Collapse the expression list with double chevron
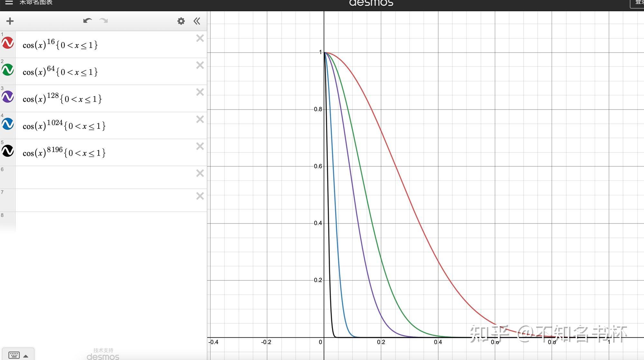644x360 pixels. pyautogui.click(x=197, y=21)
